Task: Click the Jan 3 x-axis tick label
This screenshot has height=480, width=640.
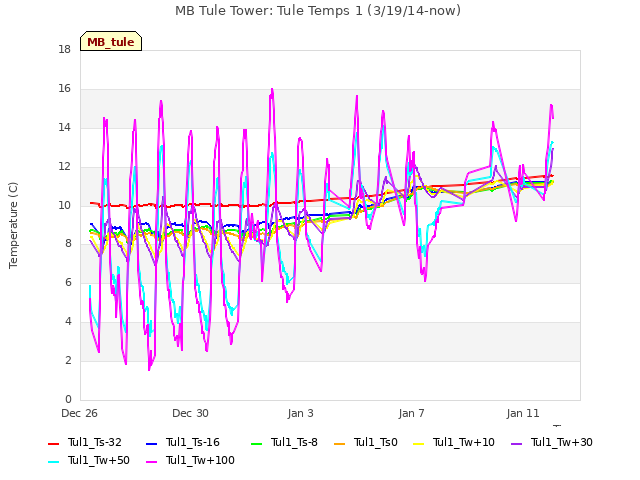Action: point(301,413)
